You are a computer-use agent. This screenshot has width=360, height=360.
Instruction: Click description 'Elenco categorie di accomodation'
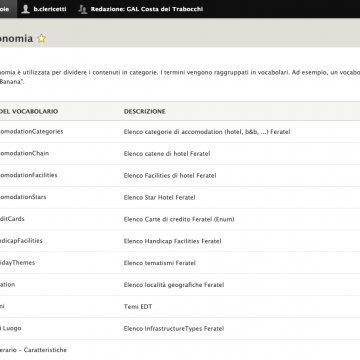[207, 132]
